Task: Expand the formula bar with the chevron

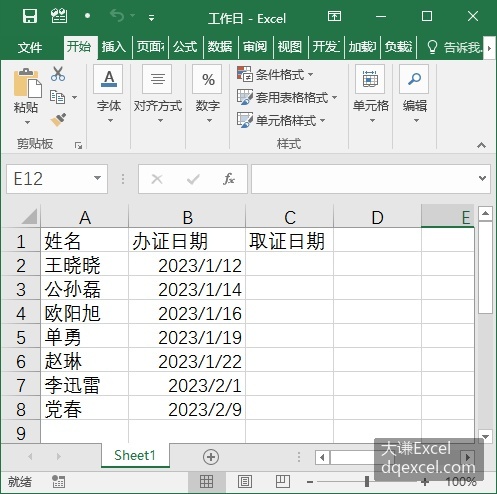Action: [482, 178]
